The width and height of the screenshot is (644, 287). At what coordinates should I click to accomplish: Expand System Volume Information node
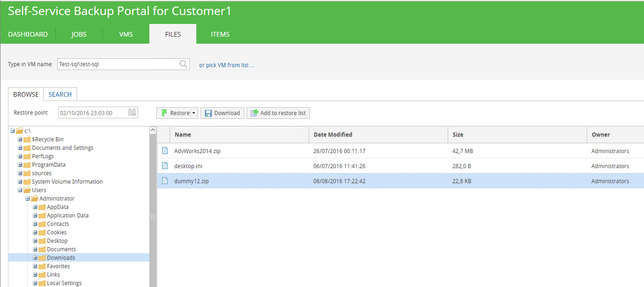click(20, 182)
